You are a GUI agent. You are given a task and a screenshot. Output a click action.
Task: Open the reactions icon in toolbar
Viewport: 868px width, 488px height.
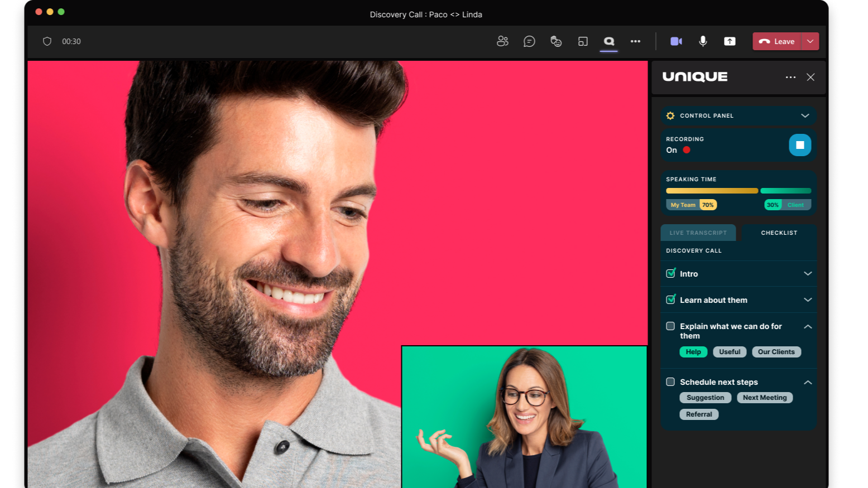pos(556,41)
